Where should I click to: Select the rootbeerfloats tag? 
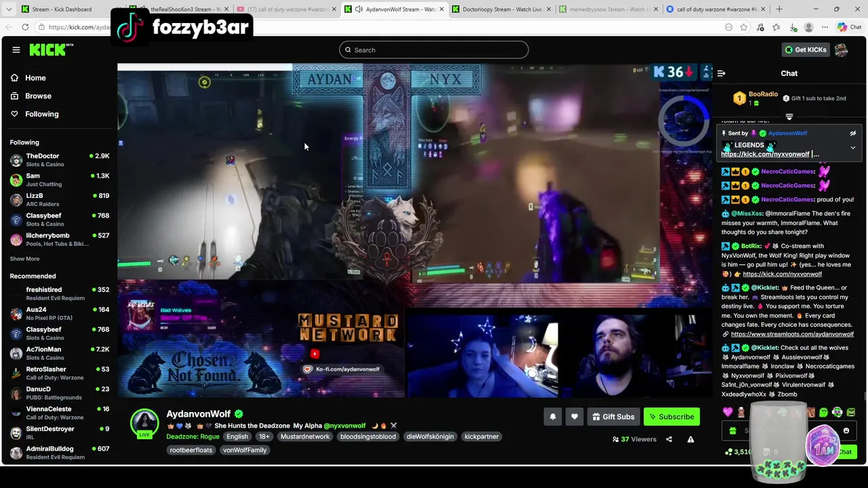[191, 450]
